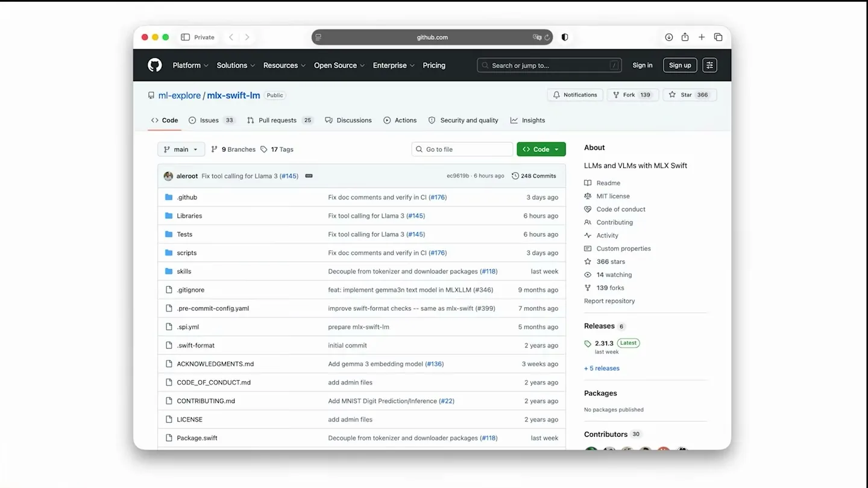Reload the page in the address bar
The height and width of the screenshot is (488, 868).
pos(547,37)
